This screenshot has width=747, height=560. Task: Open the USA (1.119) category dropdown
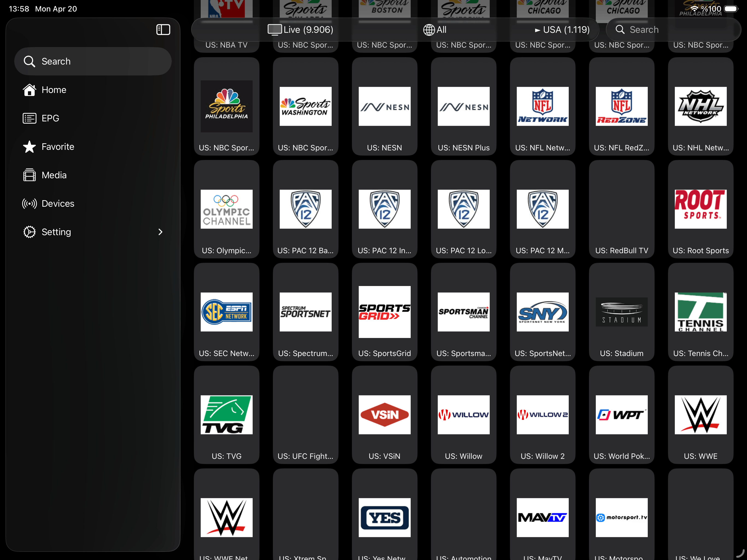click(x=562, y=30)
